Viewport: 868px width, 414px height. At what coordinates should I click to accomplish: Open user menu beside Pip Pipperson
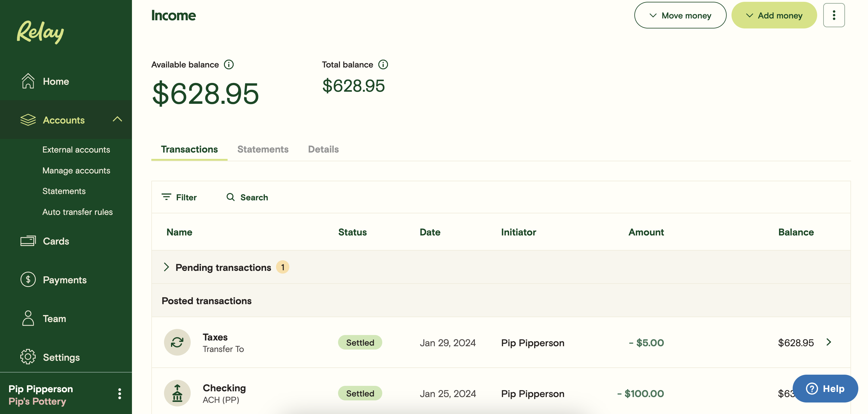[120, 393]
